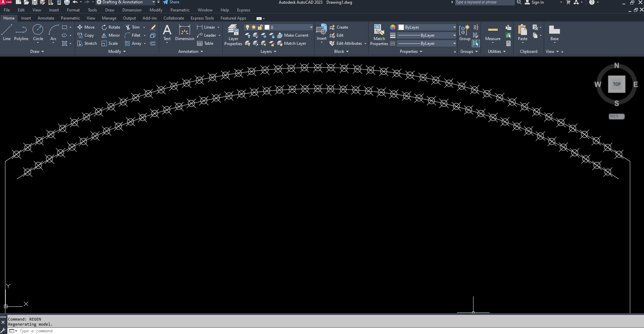Click the Erase tool icon
The image size is (644, 334).
(x=153, y=27)
